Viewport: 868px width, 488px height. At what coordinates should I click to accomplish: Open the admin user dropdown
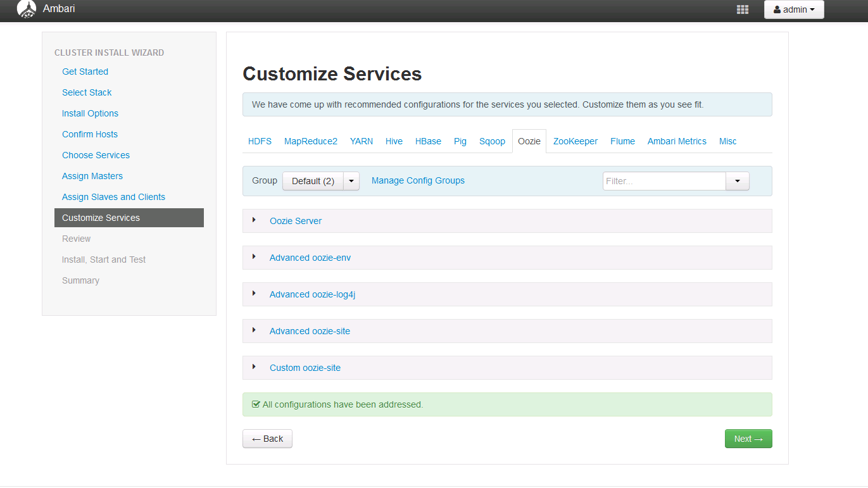point(794,9)
